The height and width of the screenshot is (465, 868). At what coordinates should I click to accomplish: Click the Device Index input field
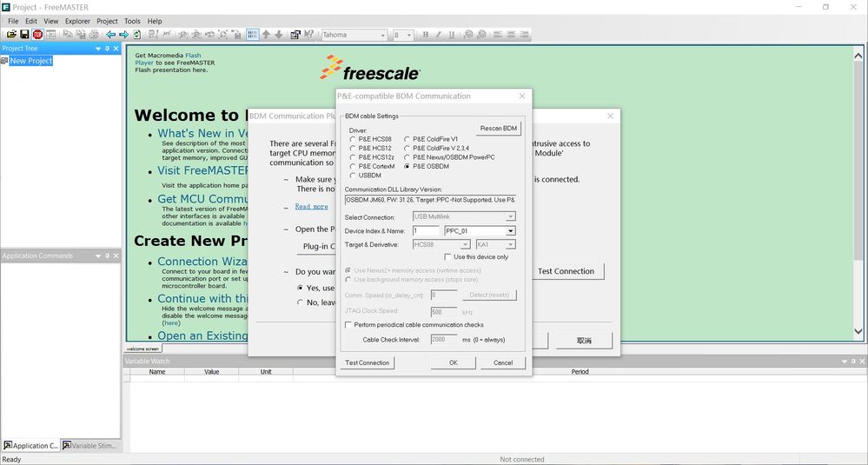coord(426,231)
